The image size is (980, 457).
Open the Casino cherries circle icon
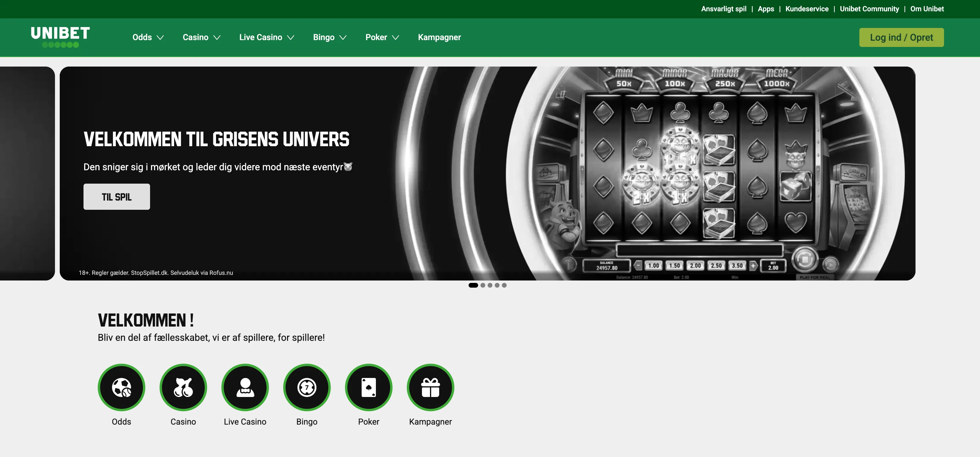coord(183,387)
